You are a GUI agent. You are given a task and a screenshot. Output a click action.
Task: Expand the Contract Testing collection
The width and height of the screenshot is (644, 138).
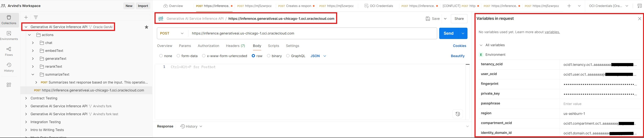click(26, 98)
